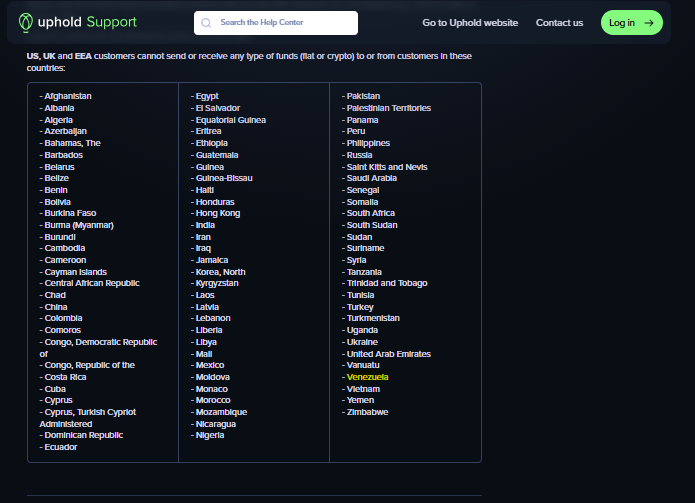This screenshot has width=695, height=503.
Task: Click the Dominican Republic entry
Action: 84,435
